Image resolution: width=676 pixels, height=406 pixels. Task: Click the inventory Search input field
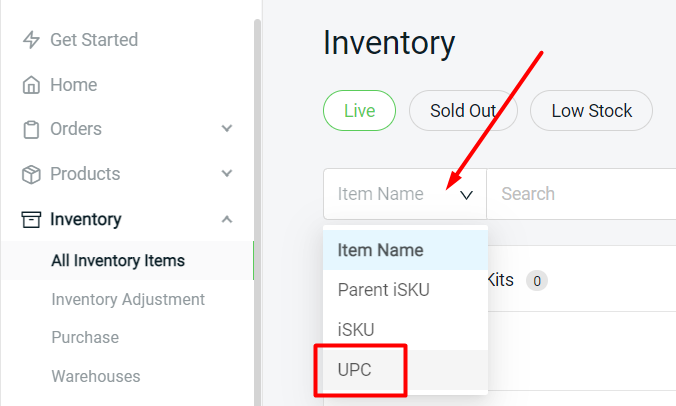pyautogui.click(x=581, y=194)
